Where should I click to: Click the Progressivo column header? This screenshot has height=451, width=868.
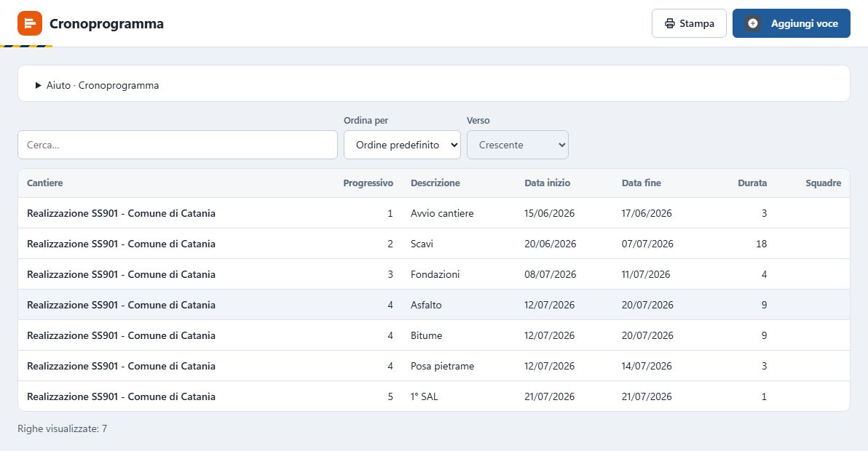[368, 183]
